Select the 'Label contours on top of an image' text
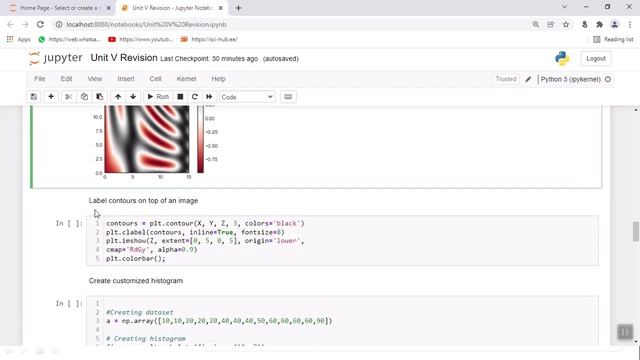Viewport: 640px width, 360px height. (143, 200)
